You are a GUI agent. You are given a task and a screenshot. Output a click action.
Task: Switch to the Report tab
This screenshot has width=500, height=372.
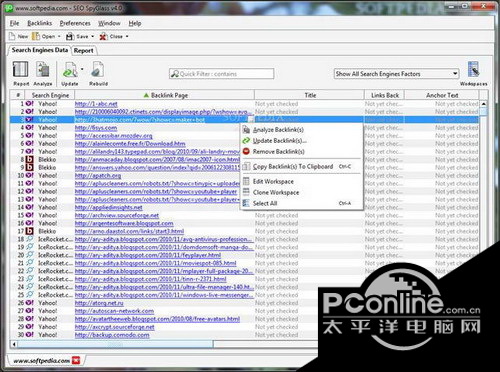tap(84, 51)
